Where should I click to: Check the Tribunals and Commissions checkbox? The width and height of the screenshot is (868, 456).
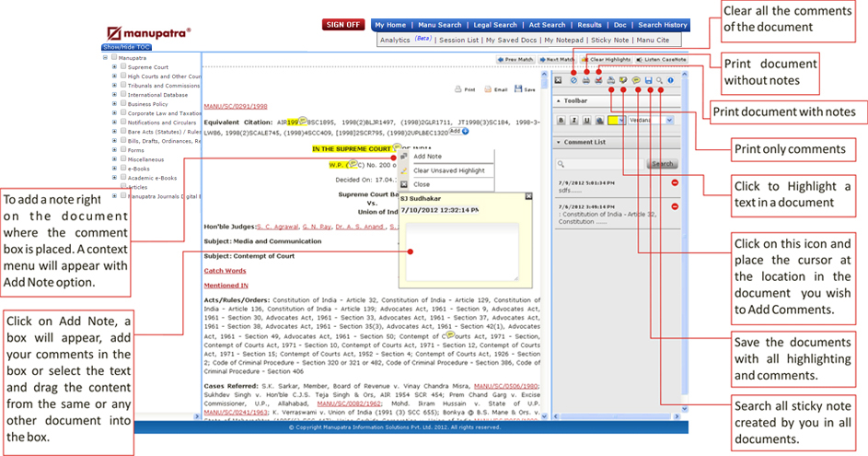point(123,86)
